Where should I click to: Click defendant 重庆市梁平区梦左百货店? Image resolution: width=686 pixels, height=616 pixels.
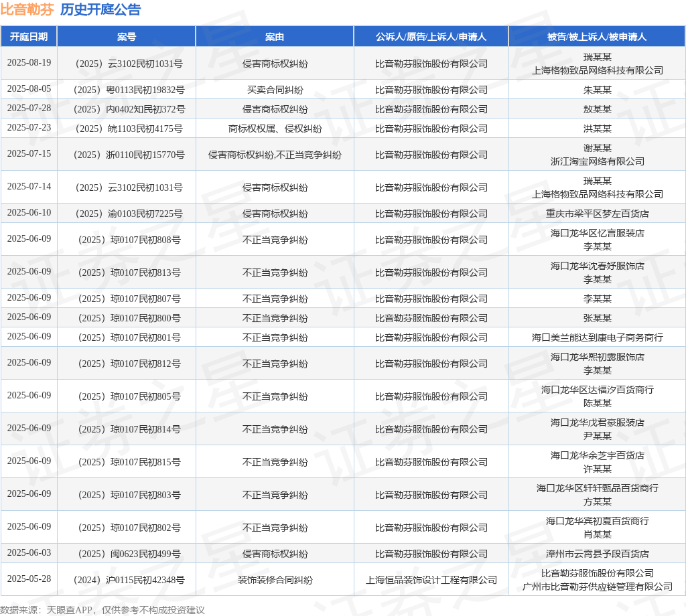[x=597, y=214]
